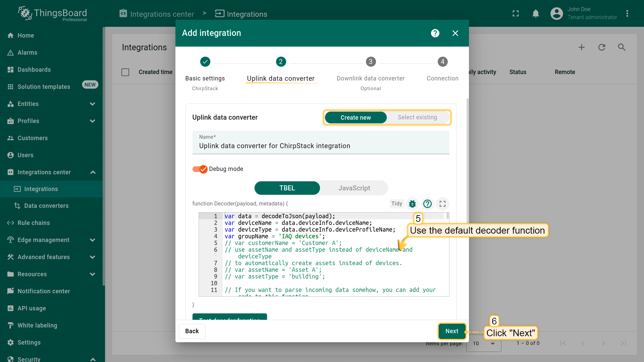644x362 pixels.
Task: Expand code editor to fullscreen
Action: (x=442, y=204)
